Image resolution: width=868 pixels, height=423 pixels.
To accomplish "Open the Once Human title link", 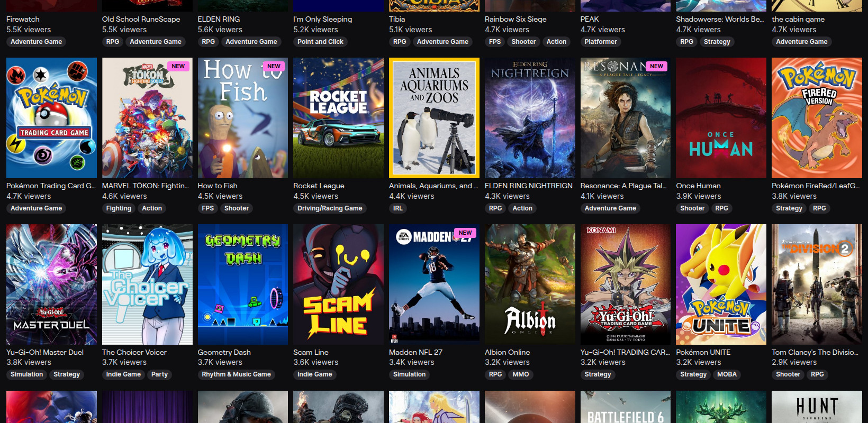I will [698, 186].
